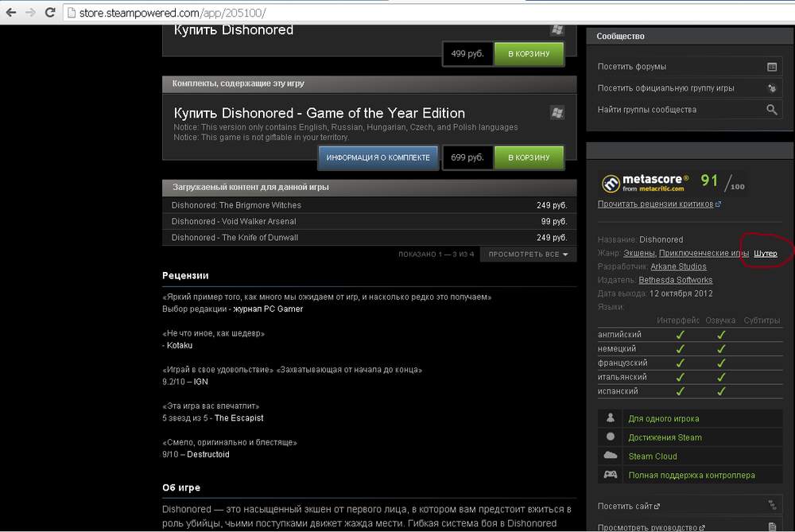Viewport: 795px width, 532px height.
Task: Click the page icon beside the URL
Action: click(72, 13)
